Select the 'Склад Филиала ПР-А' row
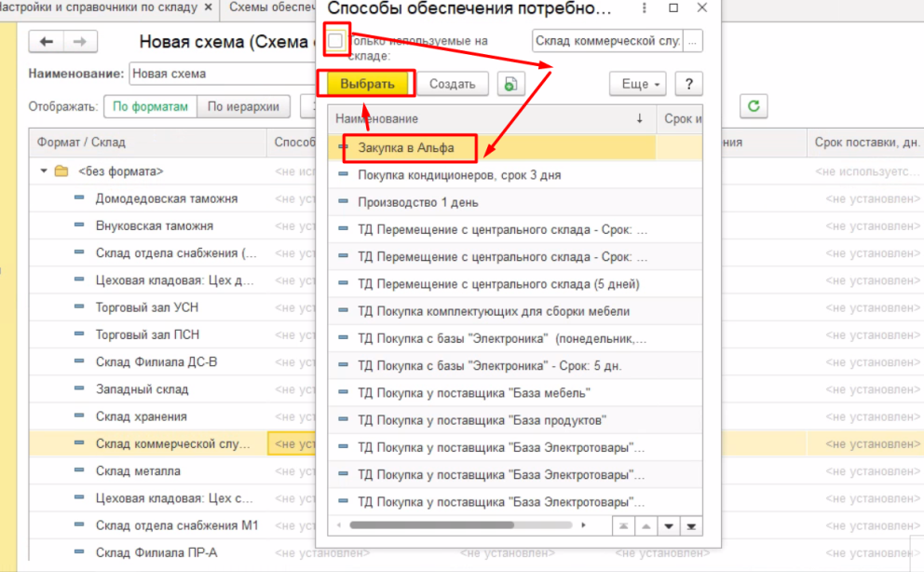Screen dimensions: 924x572 [x=156, y=552]
